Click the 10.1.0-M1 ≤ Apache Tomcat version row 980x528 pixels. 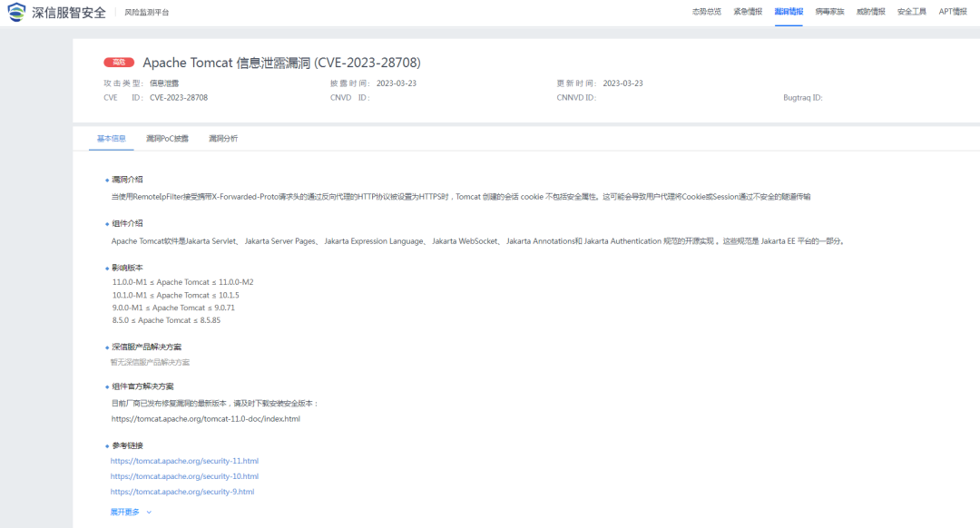[176, 295]
